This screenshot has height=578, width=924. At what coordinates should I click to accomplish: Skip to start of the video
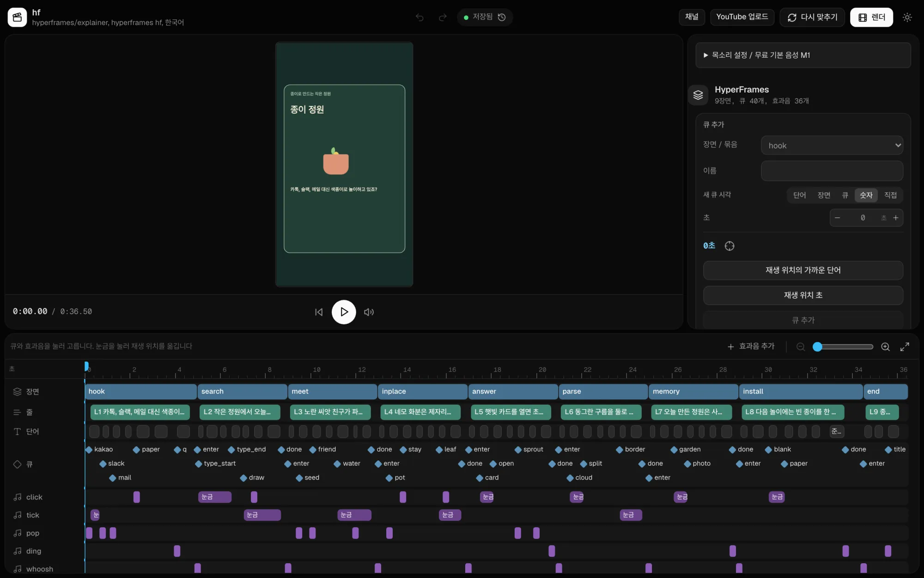[319, 312]
